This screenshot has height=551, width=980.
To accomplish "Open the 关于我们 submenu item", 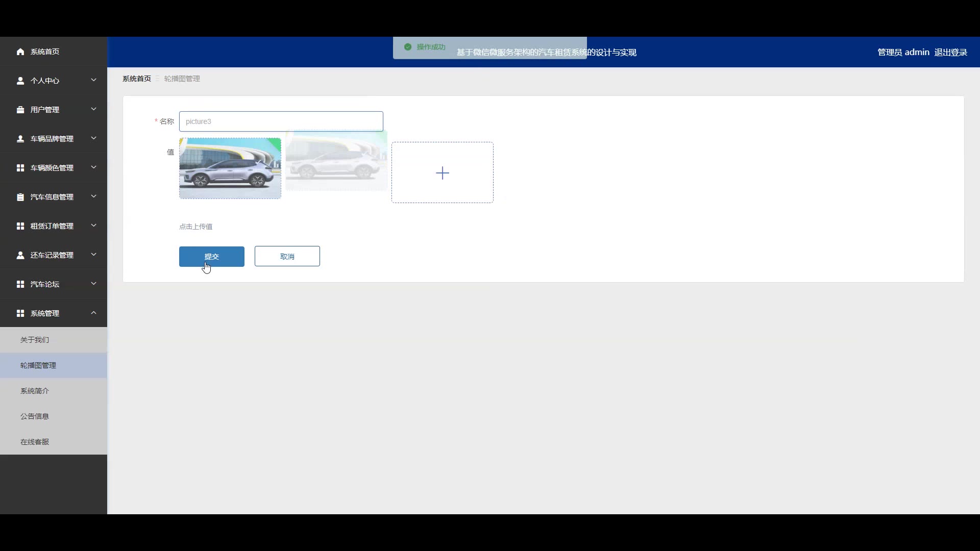I will pos(35,340).
